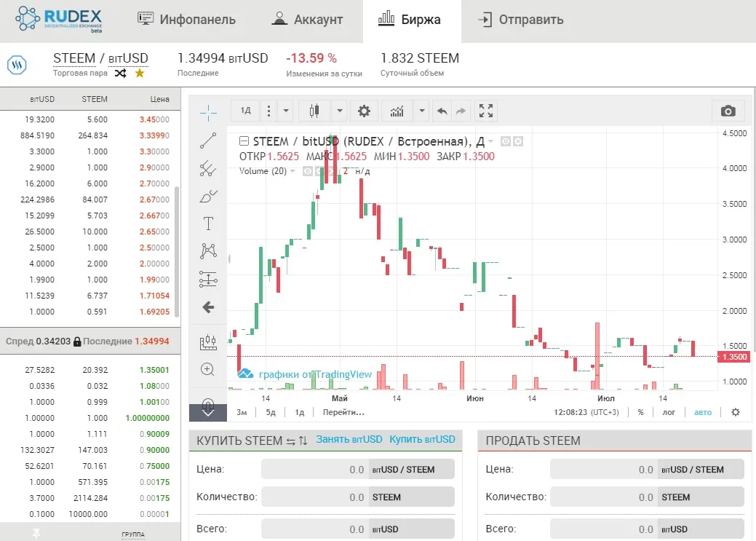Toggle favorite star for STEEM/bitUSD
756x541 pixels.
click(140, 74)
